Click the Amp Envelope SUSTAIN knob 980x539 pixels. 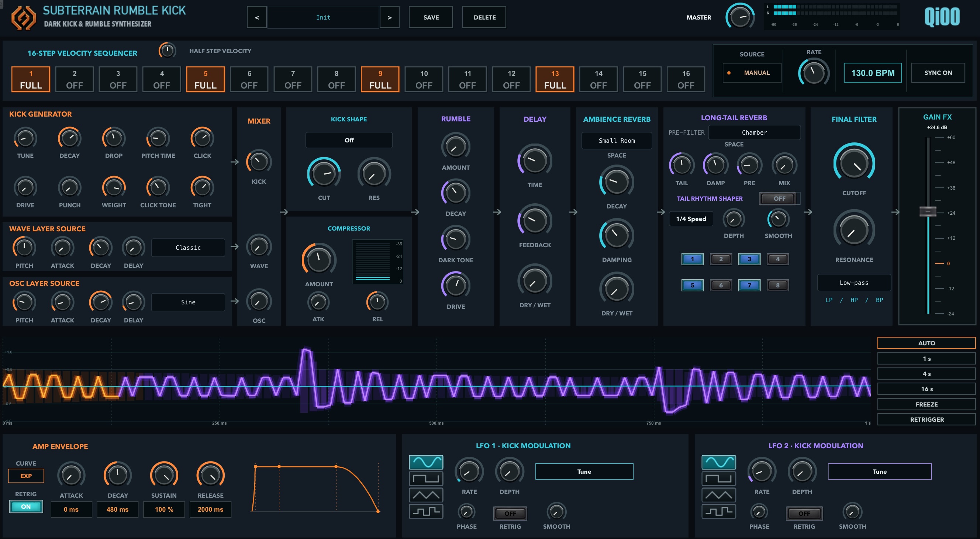click(164, 476)
